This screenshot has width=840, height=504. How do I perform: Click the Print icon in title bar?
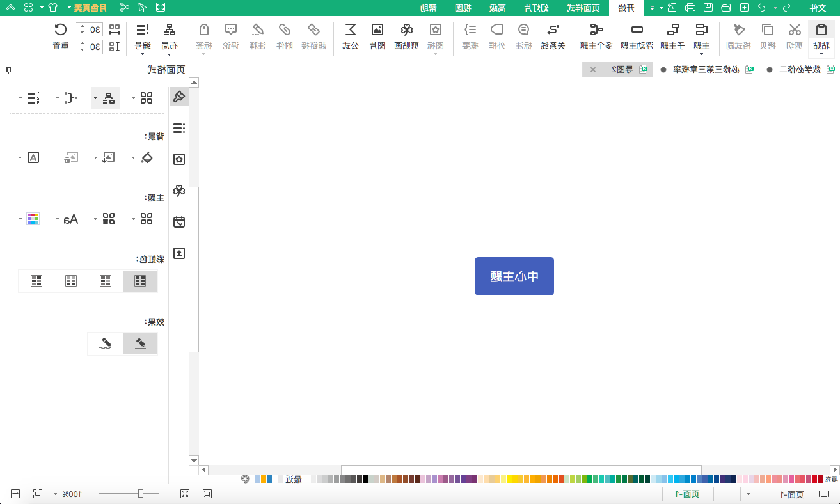coord(690,8)
